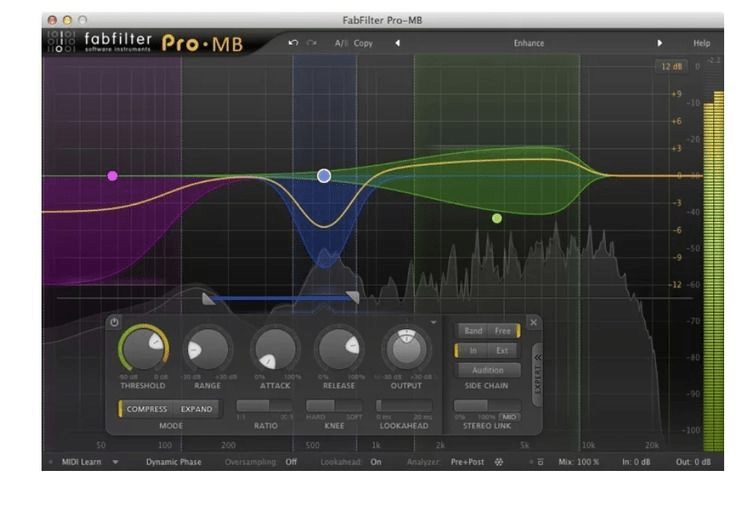Select the blue mid band dot

point(324,176)
